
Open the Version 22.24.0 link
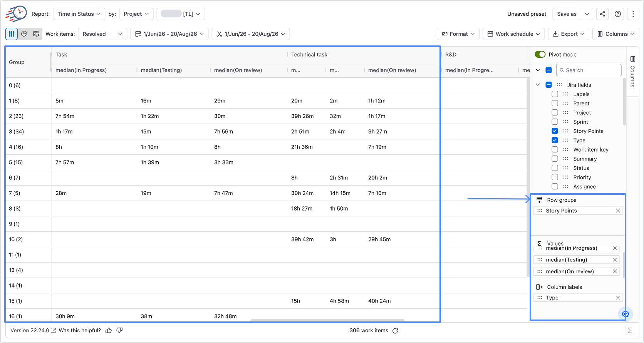pyautogui.click(x=33, y=330)
